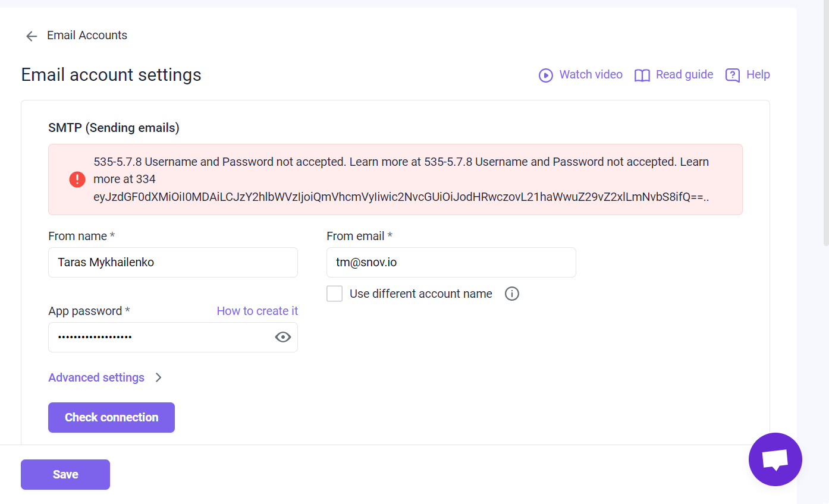This screenshot has width=829, height=504.
Task: Open the chat widget bubble
Action: click(775, 459)
